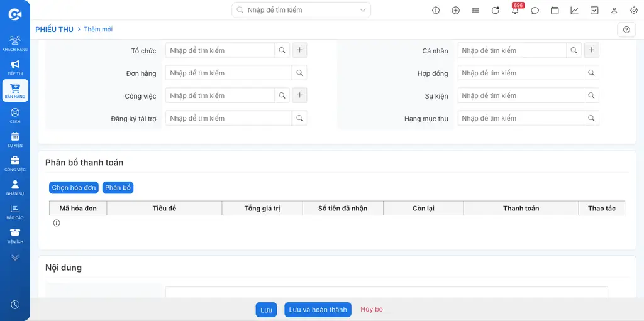Click the search icon in Hợp đồng field
The width and height of the screenshot is (644, 321).
(591, 73)
